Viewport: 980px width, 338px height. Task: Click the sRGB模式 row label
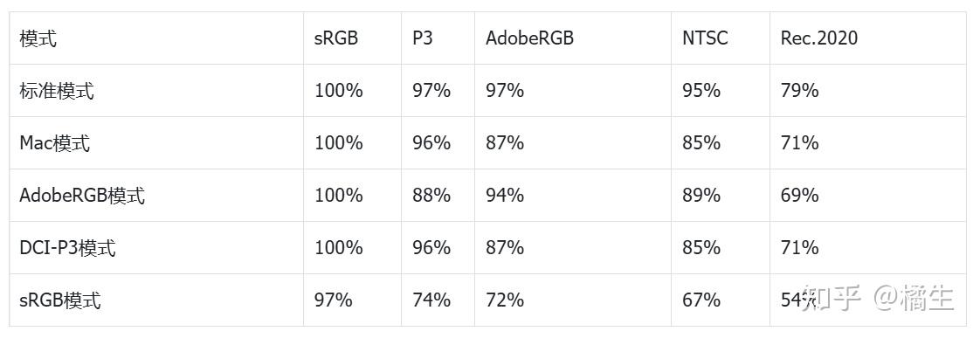(60, 300)
